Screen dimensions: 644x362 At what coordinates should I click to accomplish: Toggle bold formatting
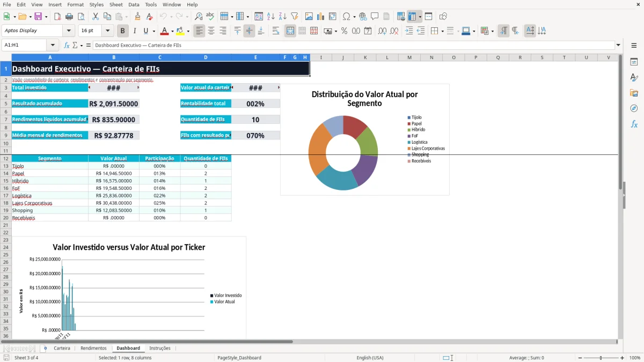point(123,31)
